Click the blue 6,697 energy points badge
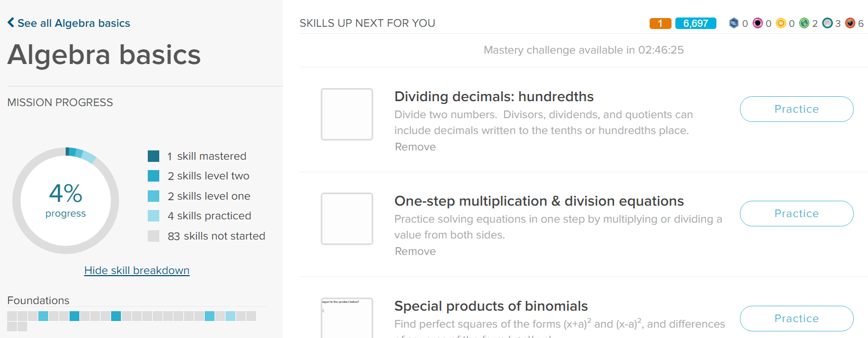Screen dimensions: 868x338 coord(696,24)
